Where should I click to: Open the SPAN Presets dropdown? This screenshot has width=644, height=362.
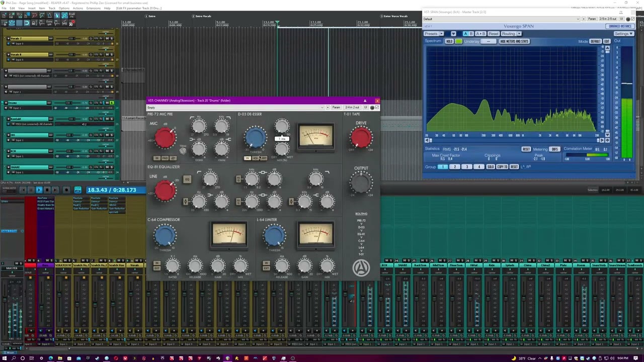pyautogui.click(x=434, y=34)
